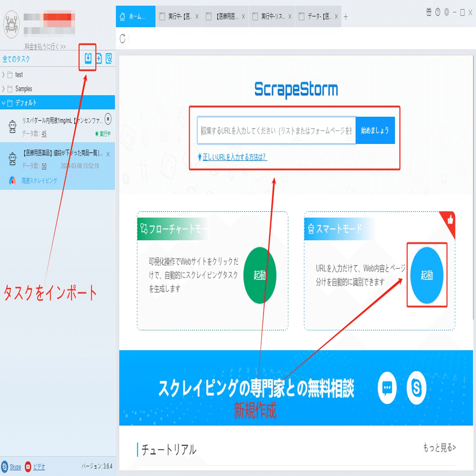Viewport: 476px width, 476px height.
Task: Select 高速スクレイピング label
Action: (39, 181)
